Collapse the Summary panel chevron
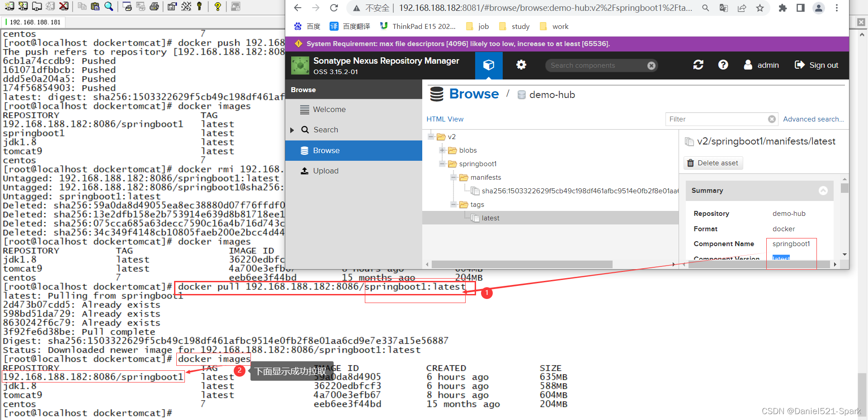This screenshot has width=868, height=420. pos(823,191)
